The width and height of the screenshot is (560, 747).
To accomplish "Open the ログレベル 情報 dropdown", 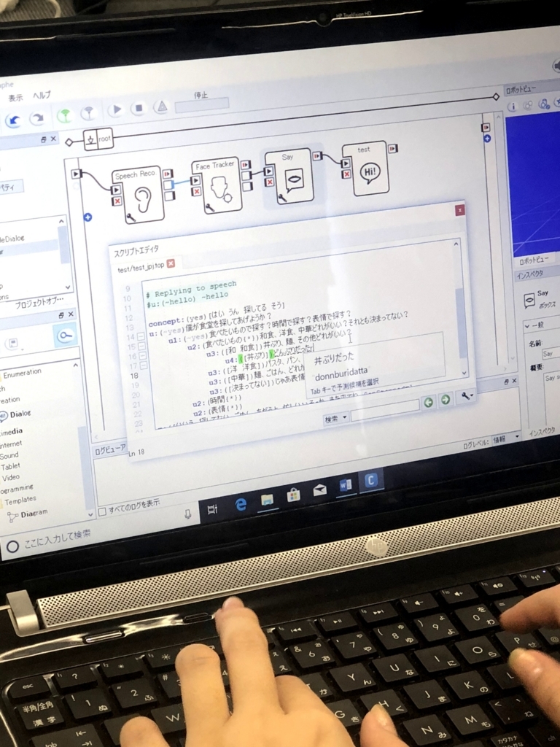I will point(506,439).
